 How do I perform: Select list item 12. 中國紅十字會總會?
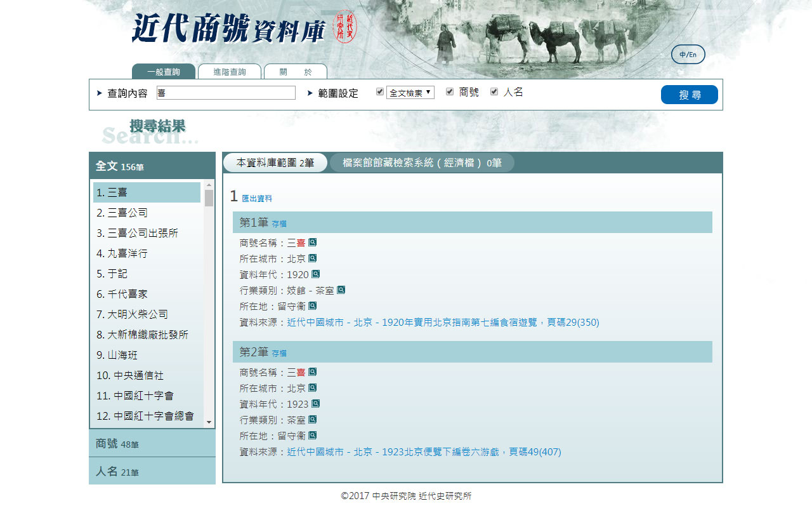click(147, 416)
